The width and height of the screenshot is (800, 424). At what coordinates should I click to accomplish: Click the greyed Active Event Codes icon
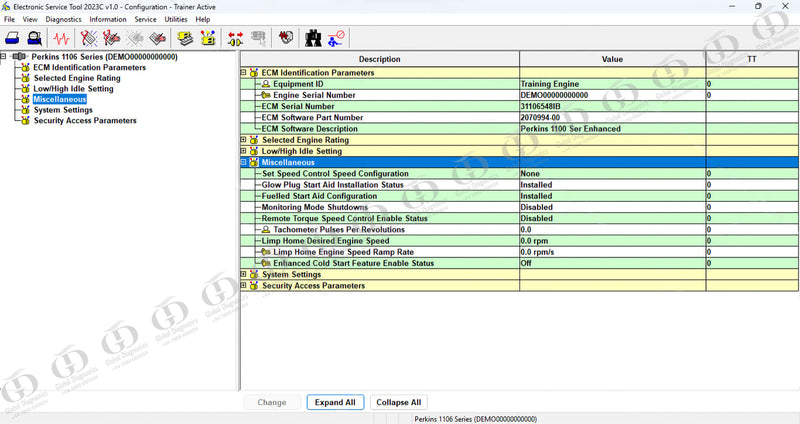point(135,38)
